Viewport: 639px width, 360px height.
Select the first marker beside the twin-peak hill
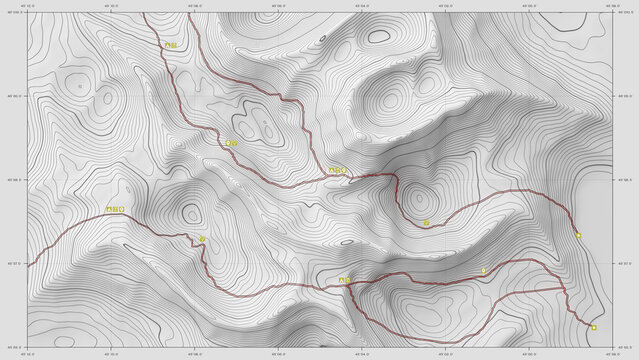click(x=228, y=143)
